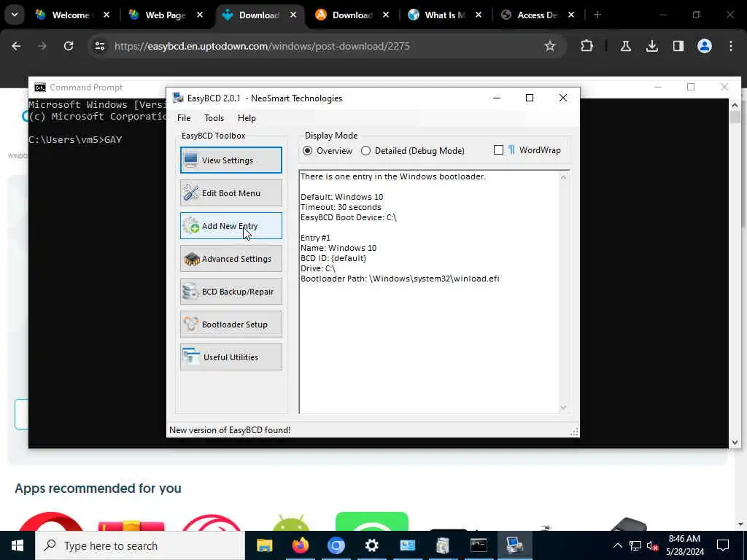
Task: Close the Web Page browser tab
Action: 200,15
